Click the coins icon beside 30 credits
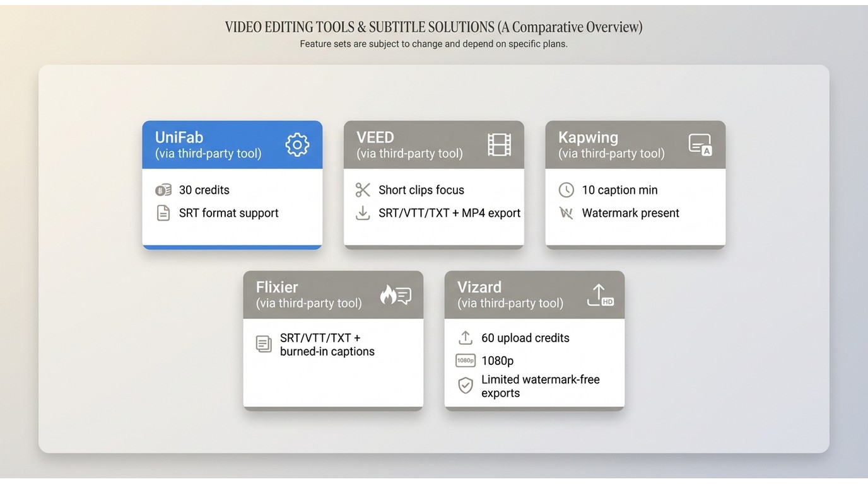Screen dimensions: 868x484 coord(163,190)
